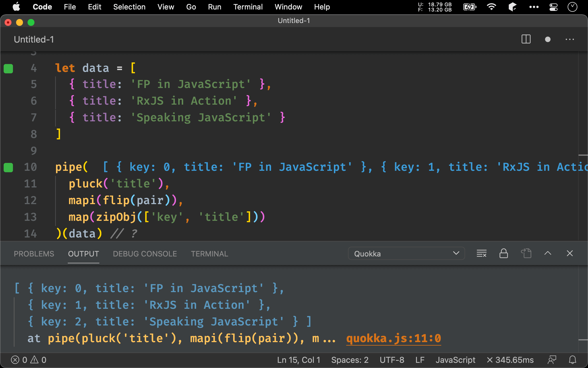
Task: Click the green Quokka indicator on line 10
Action: (8, 167)
